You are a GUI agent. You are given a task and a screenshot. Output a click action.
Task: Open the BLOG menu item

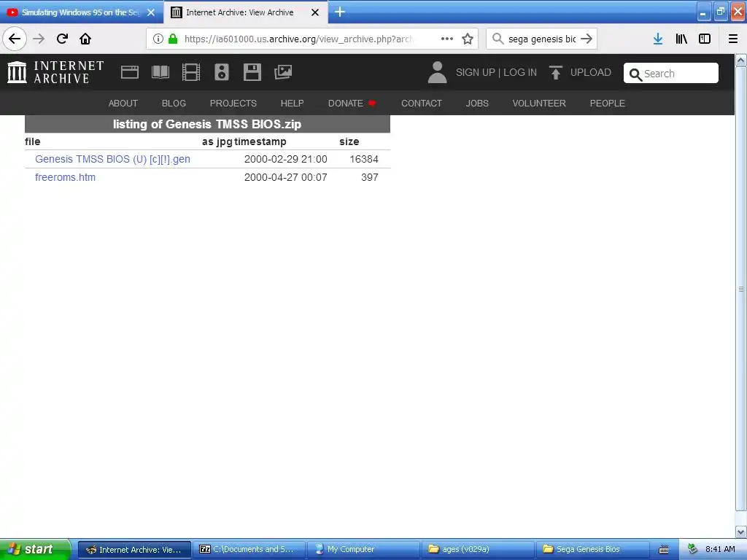174,104
